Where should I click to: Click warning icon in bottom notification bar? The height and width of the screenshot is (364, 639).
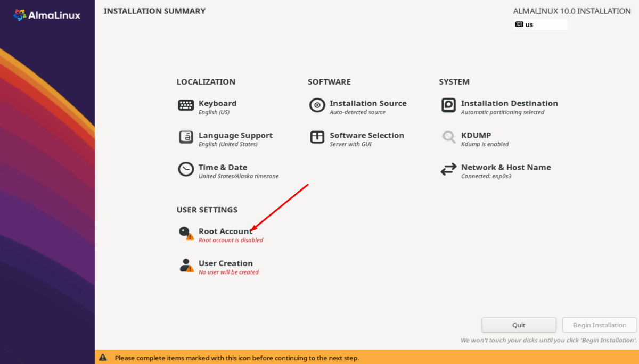(103, 358)
